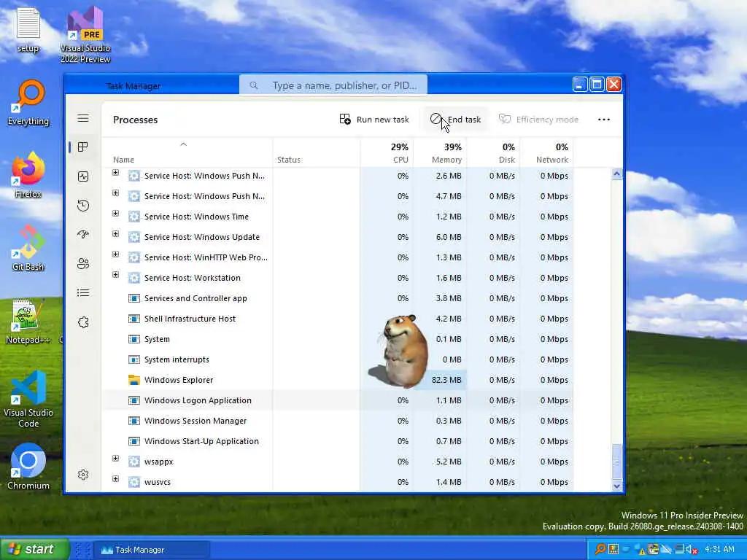
Task: Click network warning icon in system tray
Action: (639, 549)
